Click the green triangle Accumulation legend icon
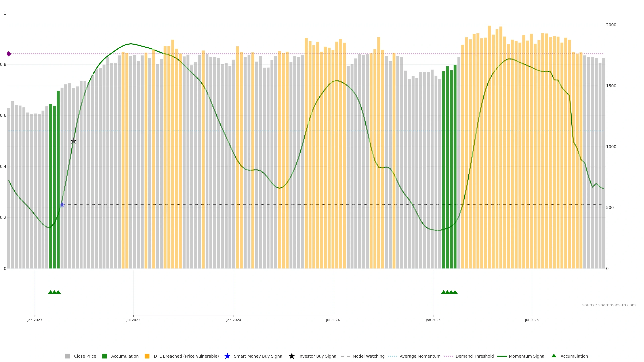This screenshot has width=644, height=362. (554, 356)
